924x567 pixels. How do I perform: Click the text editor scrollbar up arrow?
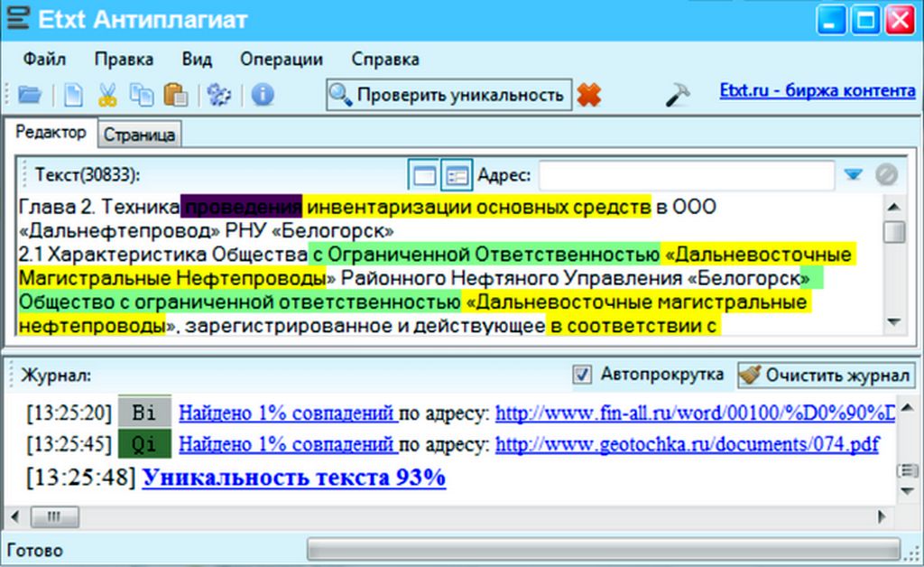[894, 206]
